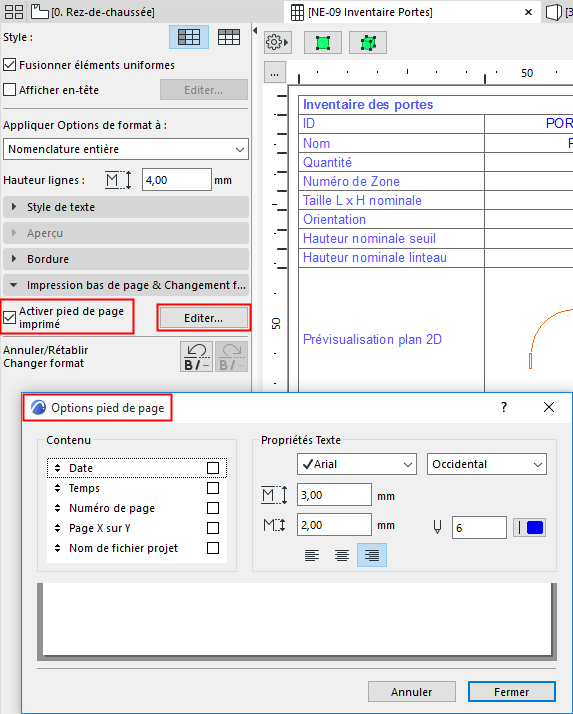Viewport: 573px width, 714px height.
Task: Select Hauteur nominale linteau cell
Action: 391,258
